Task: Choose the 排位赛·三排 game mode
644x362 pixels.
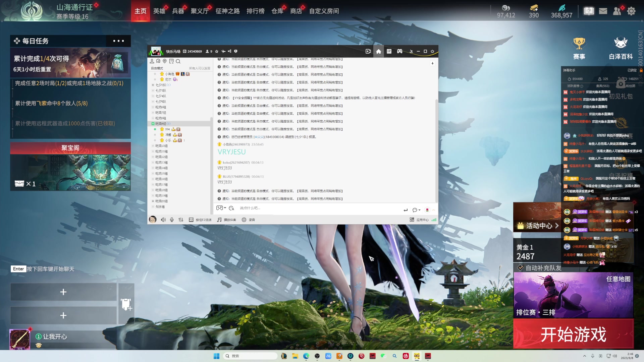Action: pos(573,295)
